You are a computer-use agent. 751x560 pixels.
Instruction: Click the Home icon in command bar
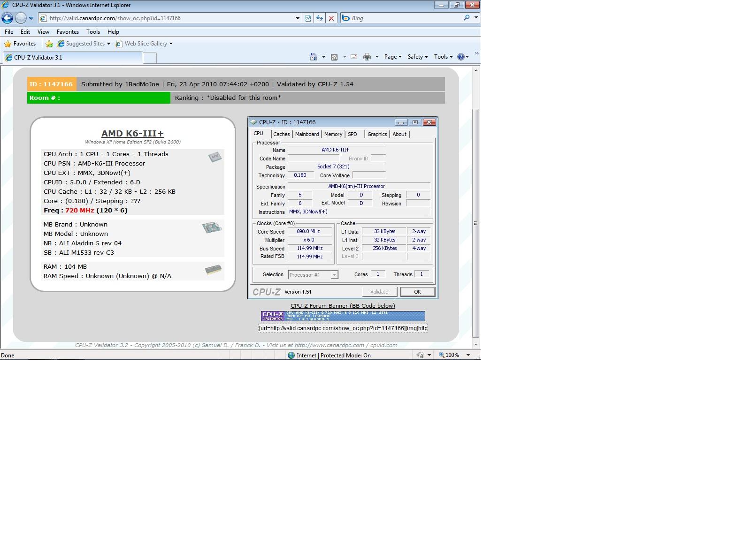point(313,57)
